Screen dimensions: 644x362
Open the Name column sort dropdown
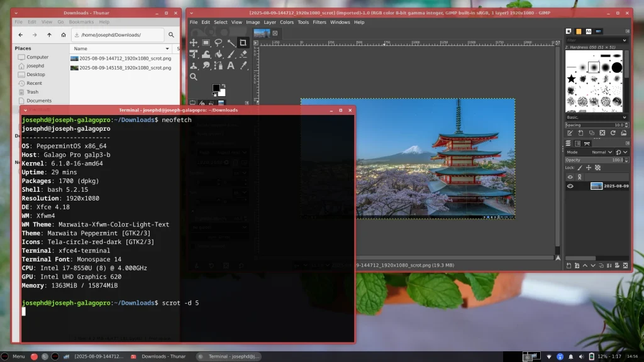coord(167,48)
